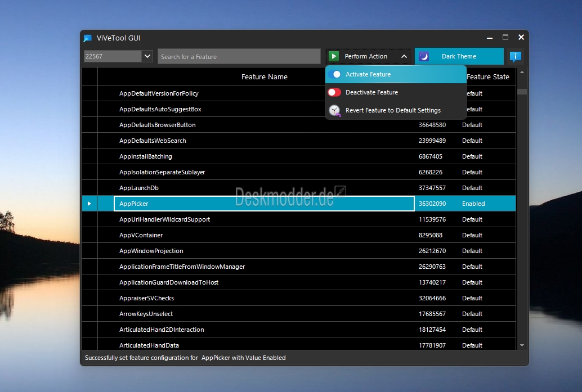582x392 pixels.
Task: Click feature ID 6268226
Action: [431, 172]
